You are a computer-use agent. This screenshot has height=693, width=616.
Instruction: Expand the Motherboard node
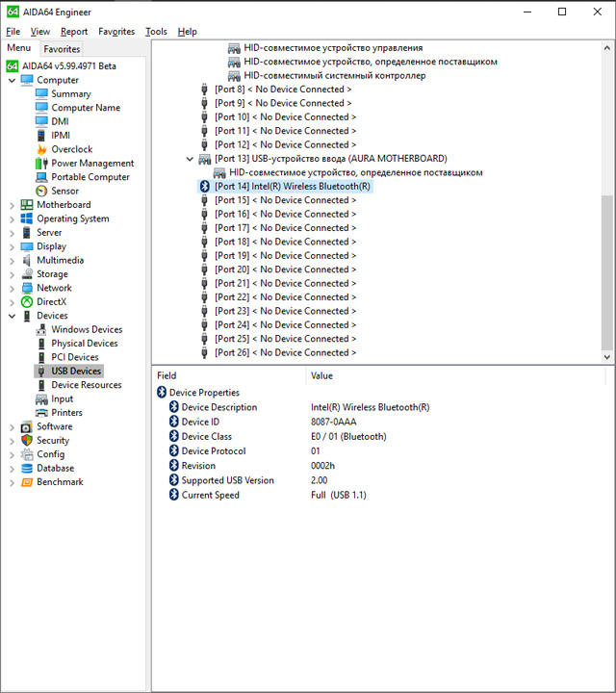coord(12,205)
